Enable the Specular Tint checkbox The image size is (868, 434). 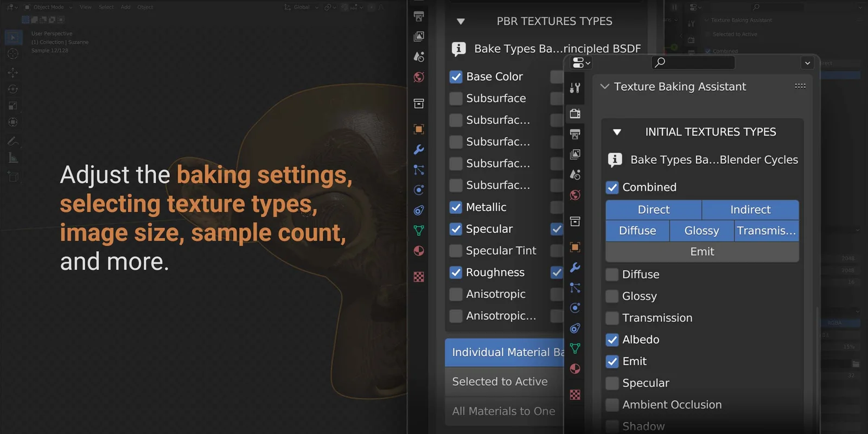click(456, 251)
